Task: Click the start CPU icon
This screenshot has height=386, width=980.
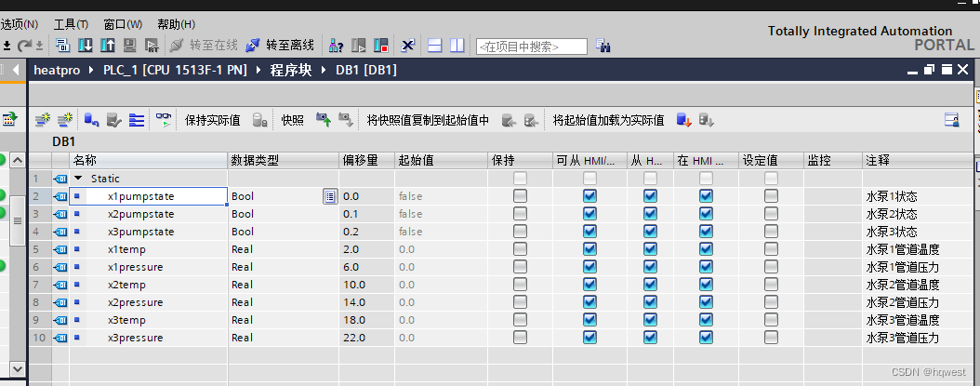Action: (x=359, y=45)
